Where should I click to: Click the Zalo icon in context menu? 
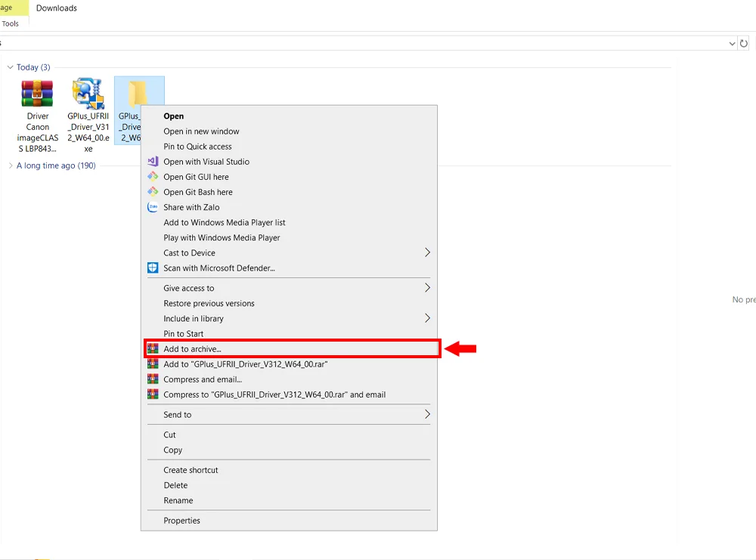[153, 207]
